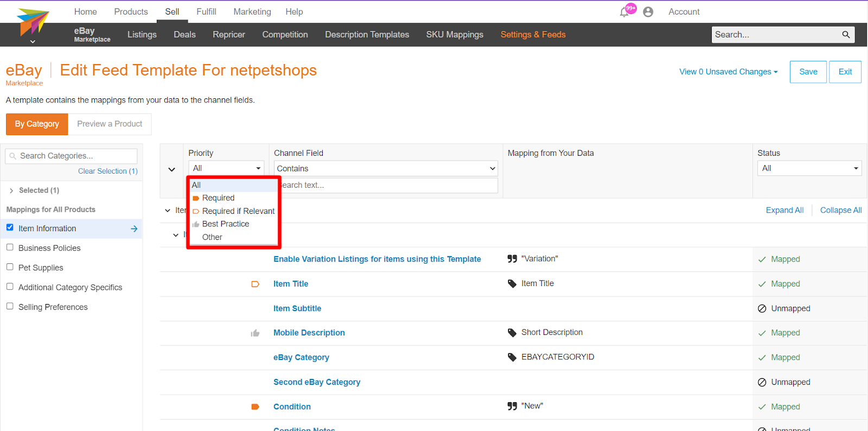Click Clear Selection (1) link
The width and height of the screenshot is (868, 431).
tap(108, 171)
